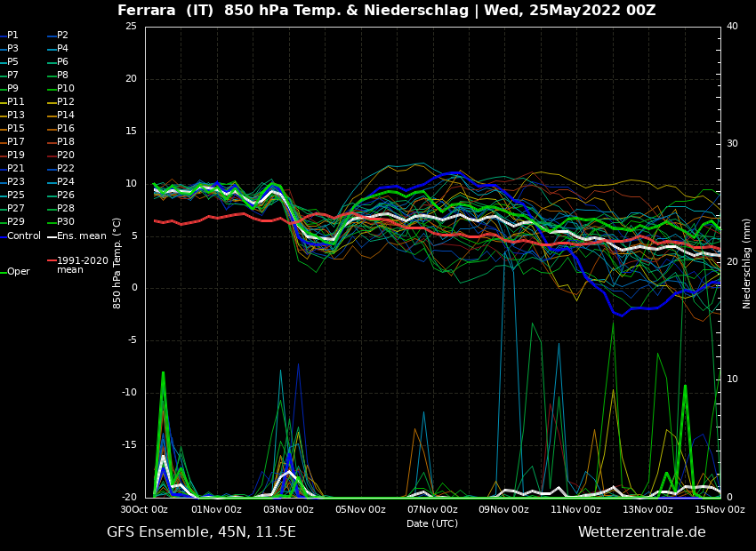Click the Niederschlag (mm) axis label
This screenshot has width=756, height=551.
click(x=747, y=263)
